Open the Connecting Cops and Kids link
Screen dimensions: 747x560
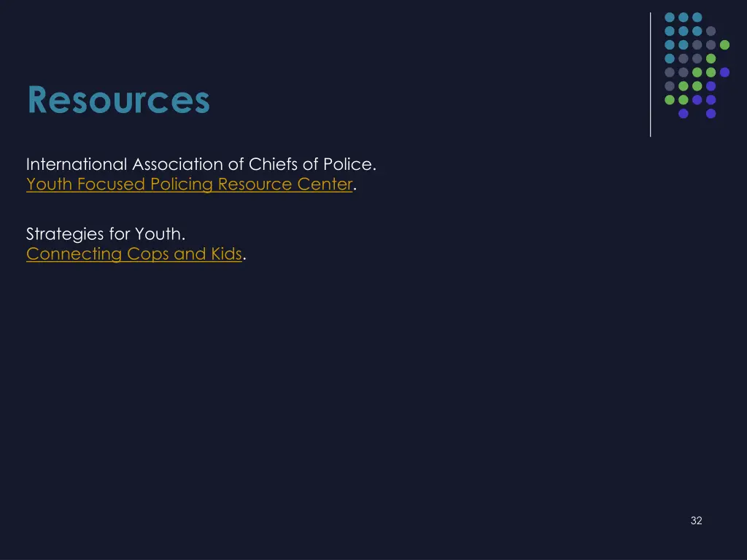pos(133,254)
